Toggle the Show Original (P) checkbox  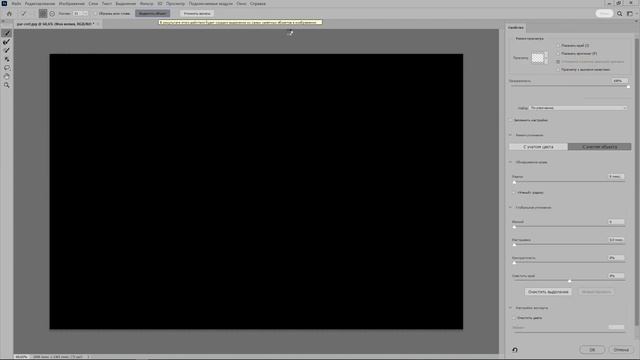tap(558, 53)
